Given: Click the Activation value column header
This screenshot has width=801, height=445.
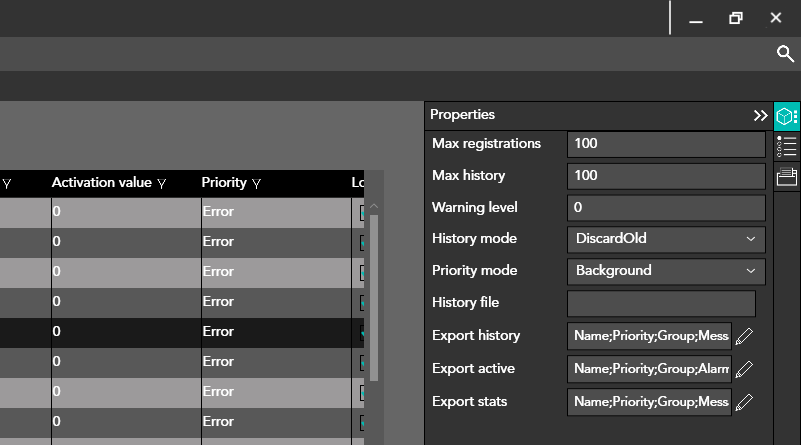Looking at the screenshot, I should tap(101, 183).
